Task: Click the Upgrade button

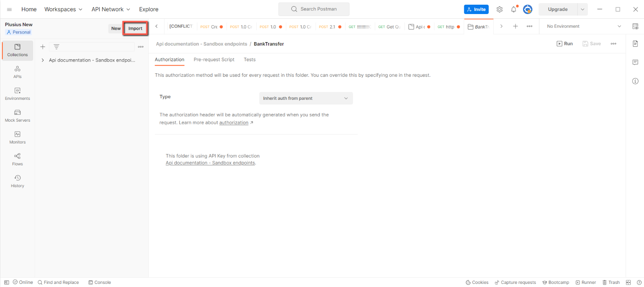Action: [x=558, y=9]
